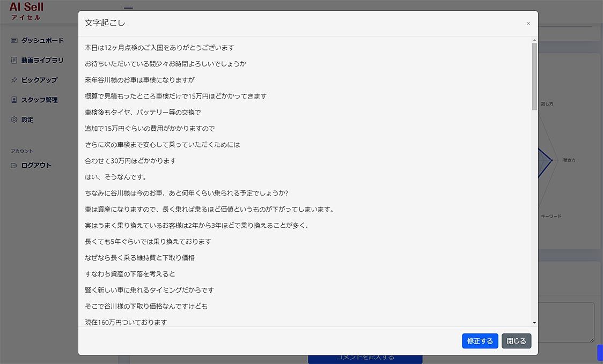603x364 pixels.
Task: Click the transcript scrollbar down arrow
Action: [x=534, y=323]
